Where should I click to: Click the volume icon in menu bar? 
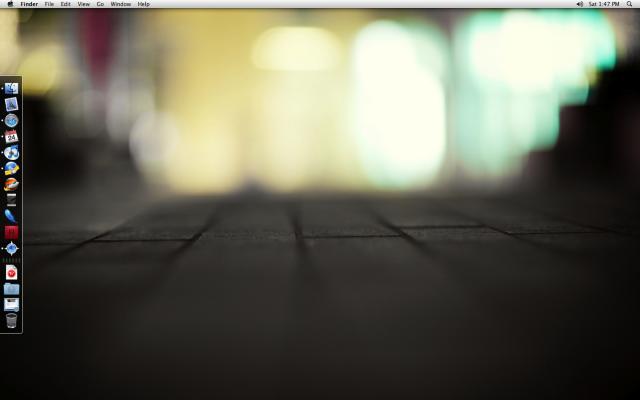pyautogui.click(x=580, y=4)
